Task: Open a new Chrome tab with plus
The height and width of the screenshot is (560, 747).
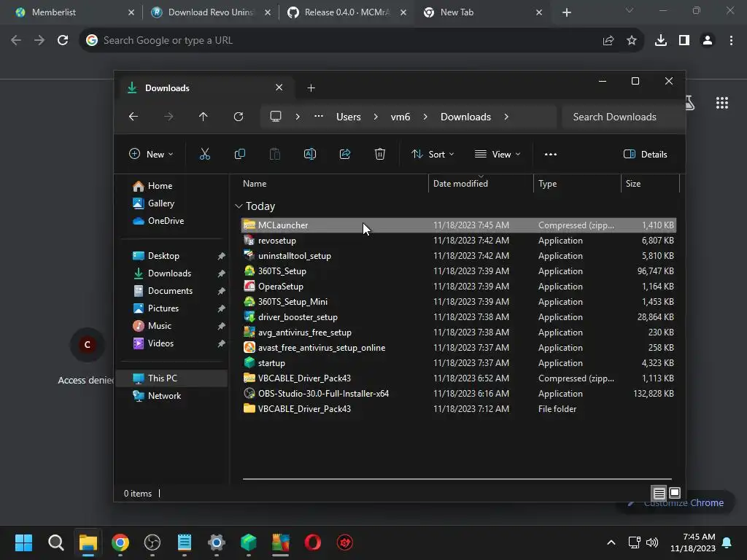Action: pyautogui.click(x=566, y=12)
